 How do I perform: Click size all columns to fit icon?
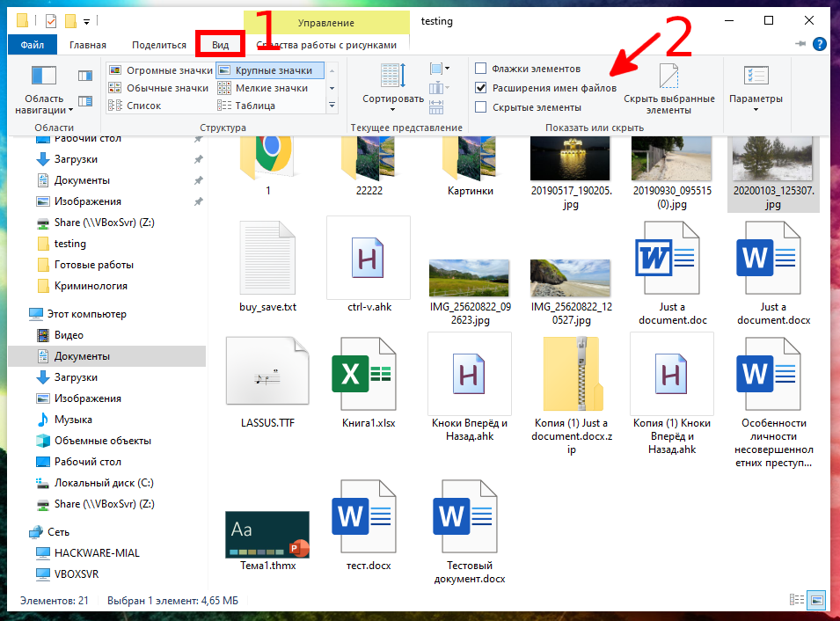436,107
